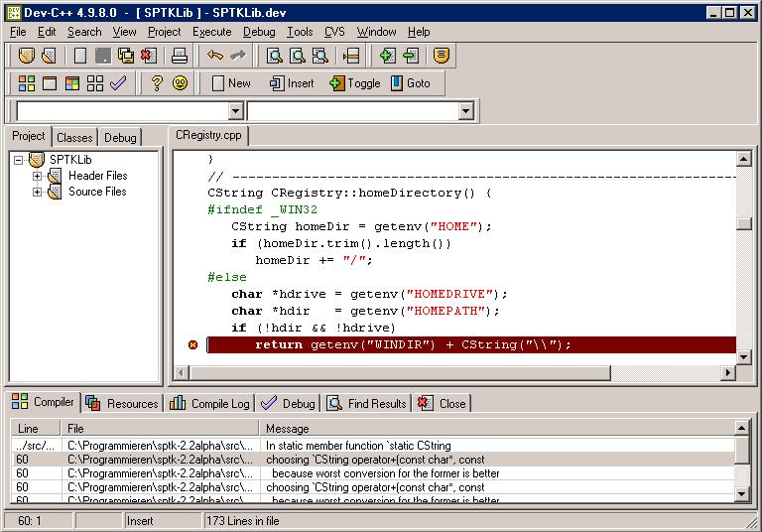Screen dimensions: 762x532
Task: Open the View menu
Action: (x=124, y=32)
